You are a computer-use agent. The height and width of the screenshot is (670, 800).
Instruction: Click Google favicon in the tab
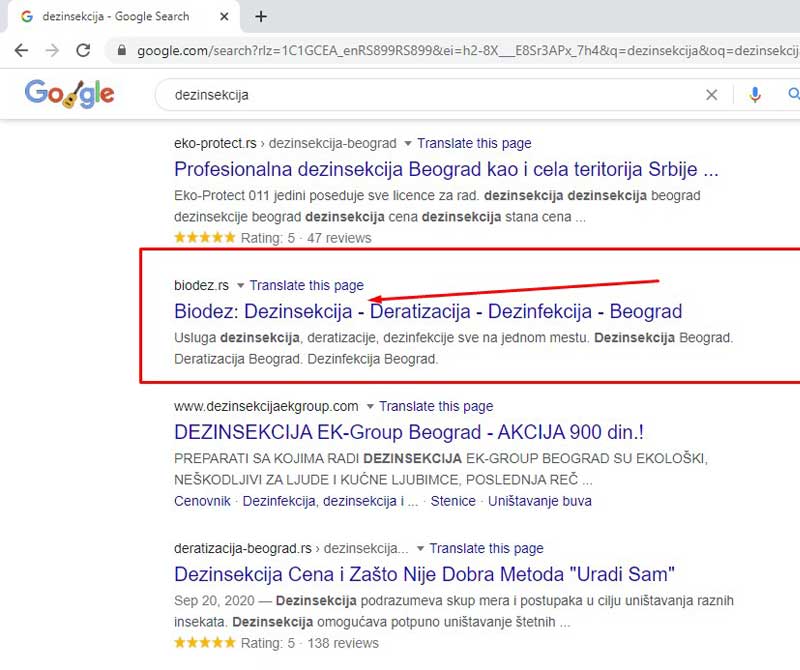click(x=27, y=16)
